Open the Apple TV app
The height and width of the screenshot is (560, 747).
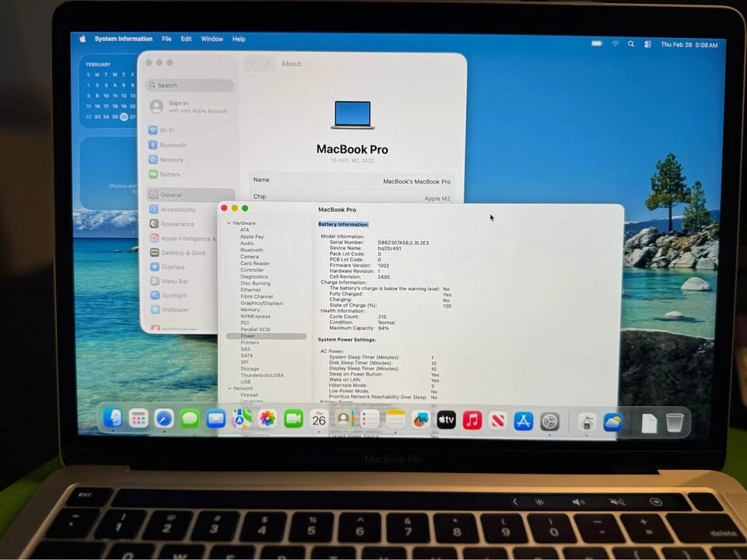446,420
